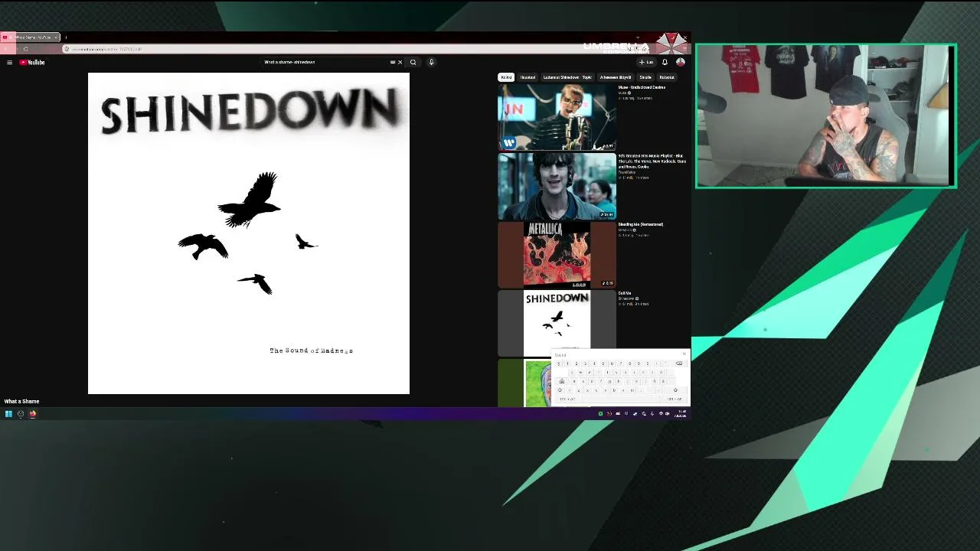Viewport: 980px width, 551px height.
Task: Run the search with the magnifier button
Action: (x=413, y=62)
